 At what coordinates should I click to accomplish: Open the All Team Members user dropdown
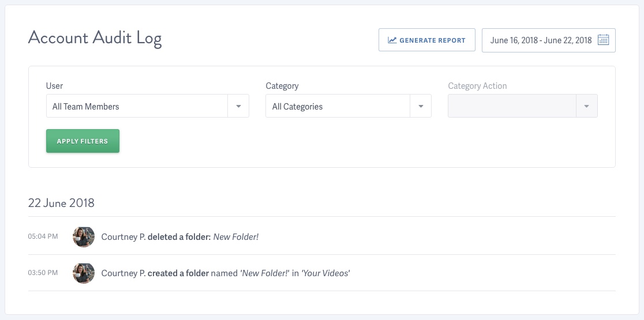pos(148,106)
